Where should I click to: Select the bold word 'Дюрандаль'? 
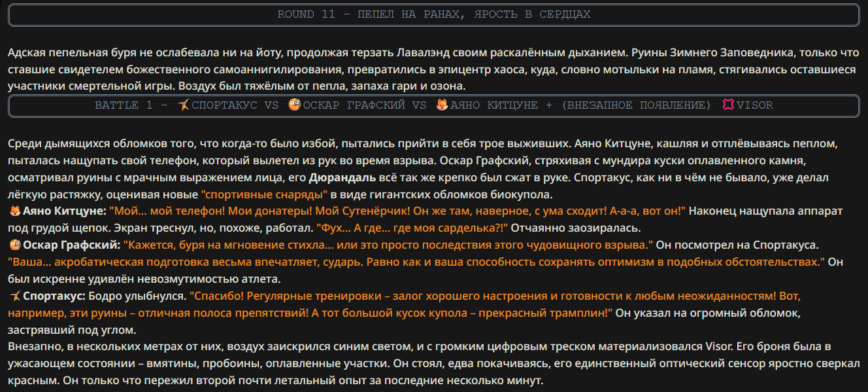(342, 177)
